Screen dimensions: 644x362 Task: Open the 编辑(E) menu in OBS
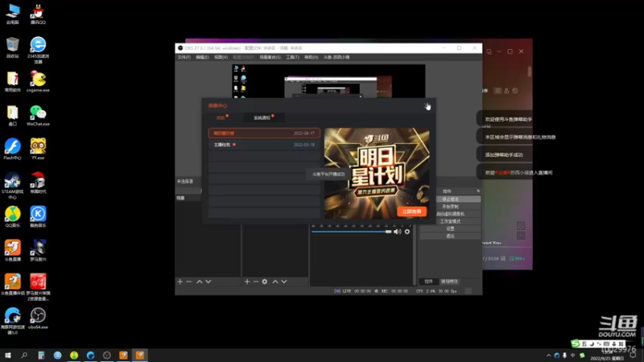pyautogui.click(x=202, y=57)
